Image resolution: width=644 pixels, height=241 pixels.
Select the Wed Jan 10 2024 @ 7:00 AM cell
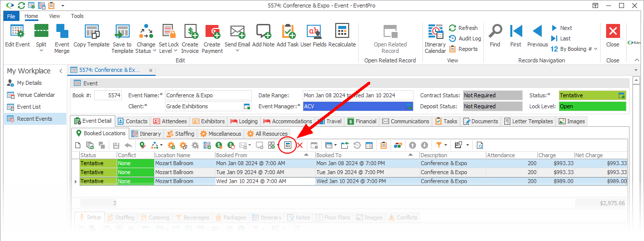(x=264, y=181)
